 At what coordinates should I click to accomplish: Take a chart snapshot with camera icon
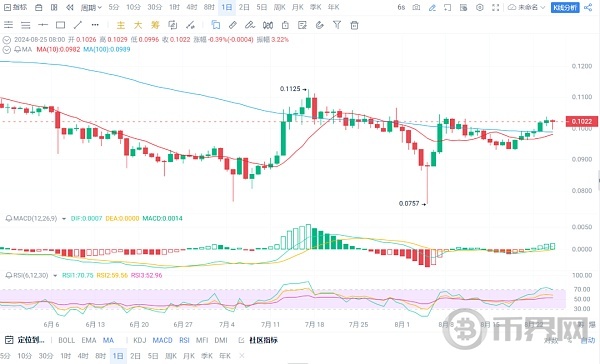[416, 7]
